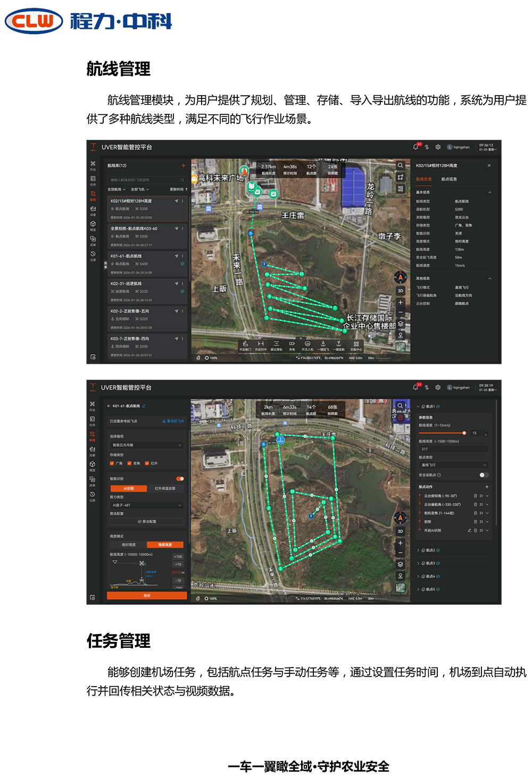The image size is (532, 776).
Task: Click the 航线速度 slider handle
Action: tap(464, 433)
